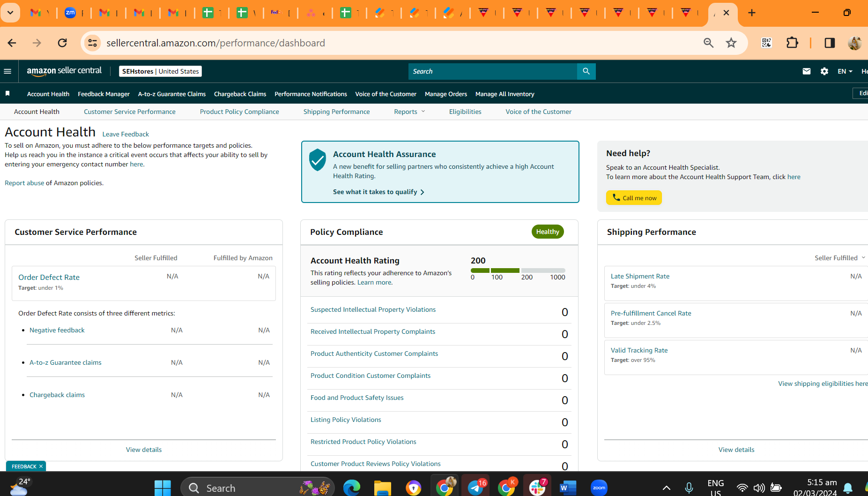Go to Chargeback Claims in top navigation
The height and width of the screenshot is (496, 868).
pos(240,94)
